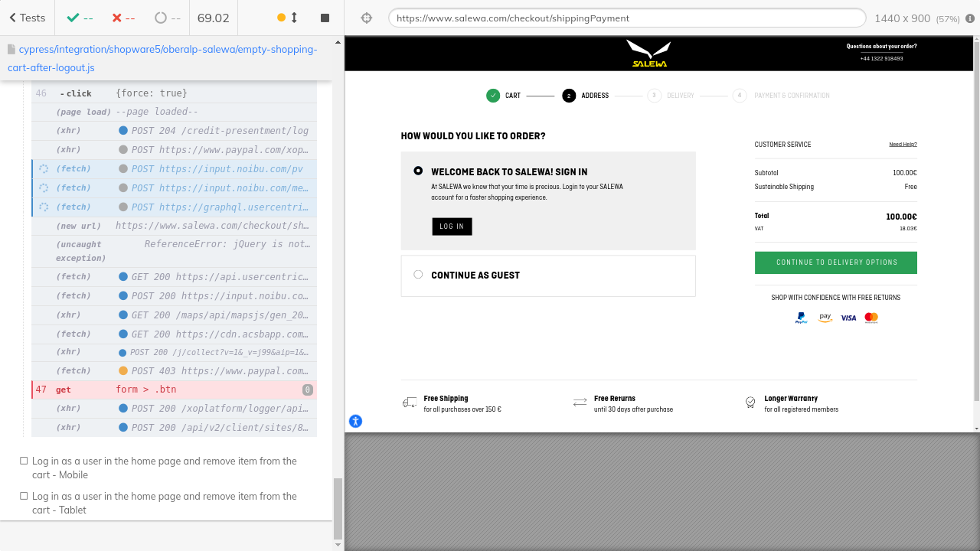This screenshot has height=551, width=980.
Task: Go back to the Tests list
Action: 27,18
